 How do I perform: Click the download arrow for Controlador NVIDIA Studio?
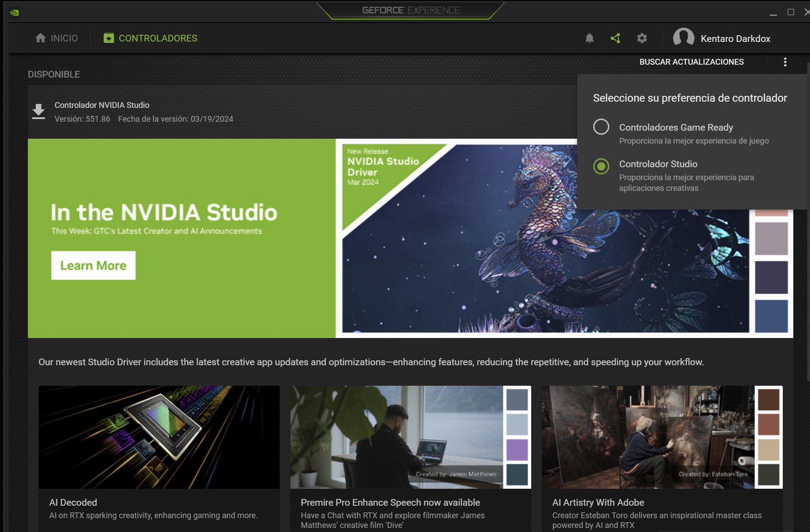[x=39, y=111]
